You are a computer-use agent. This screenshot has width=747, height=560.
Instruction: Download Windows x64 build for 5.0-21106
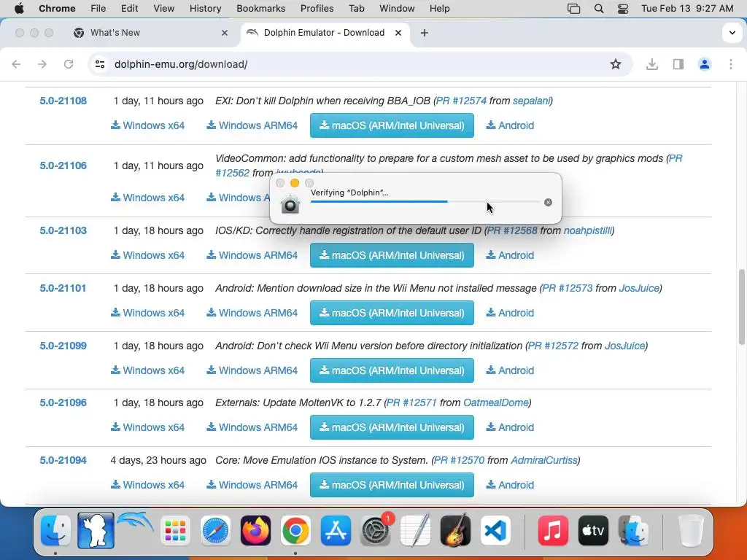point(147,198)
